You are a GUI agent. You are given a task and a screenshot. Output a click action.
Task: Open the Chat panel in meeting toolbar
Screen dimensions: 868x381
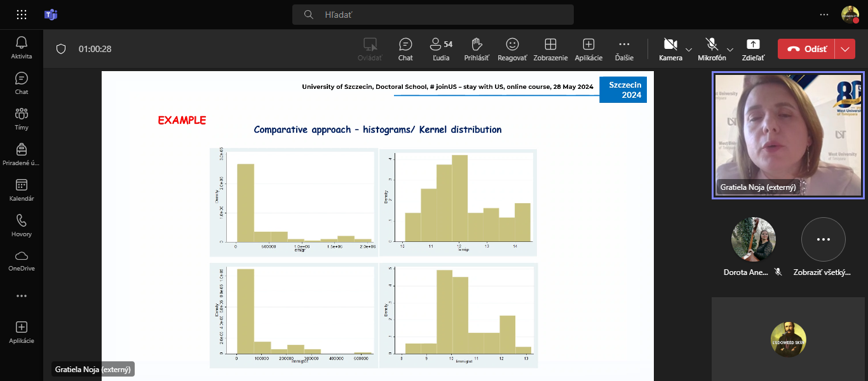[x=405, y=49]
